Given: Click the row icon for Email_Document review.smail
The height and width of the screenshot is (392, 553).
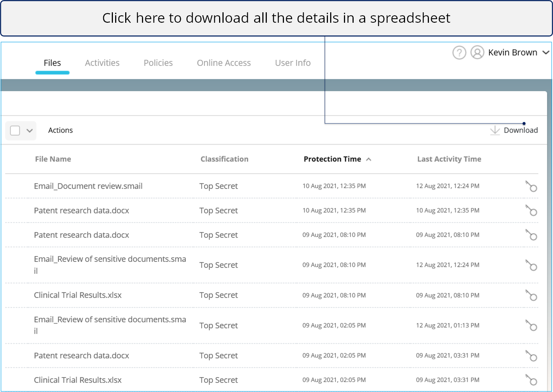Looking at the screenshot, I should 531,186.
